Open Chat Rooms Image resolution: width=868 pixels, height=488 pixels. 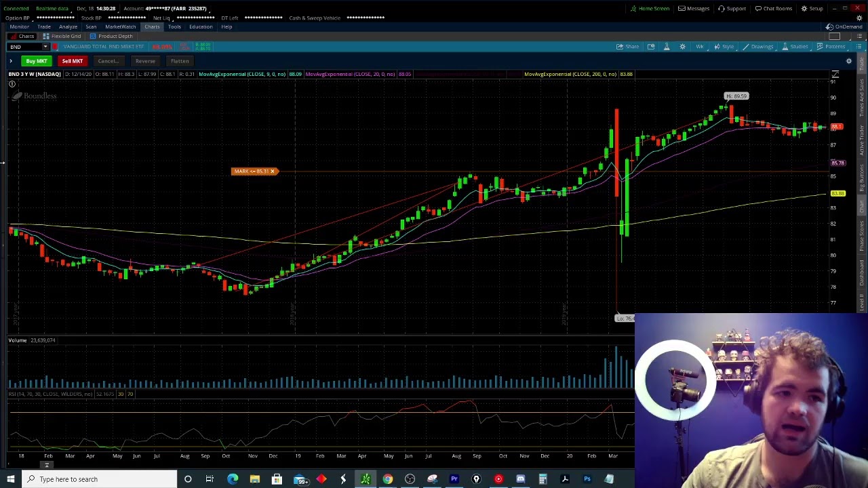[x=773, y=8]
